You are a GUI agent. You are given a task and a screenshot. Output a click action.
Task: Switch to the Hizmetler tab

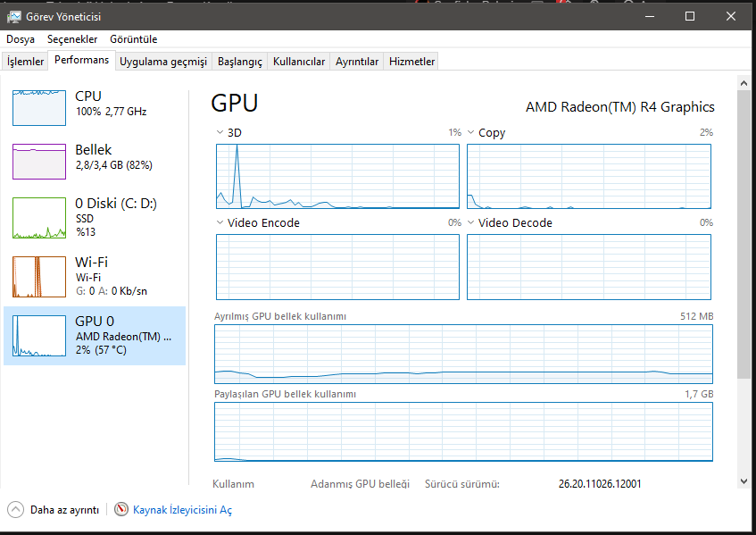click(411, 62)
